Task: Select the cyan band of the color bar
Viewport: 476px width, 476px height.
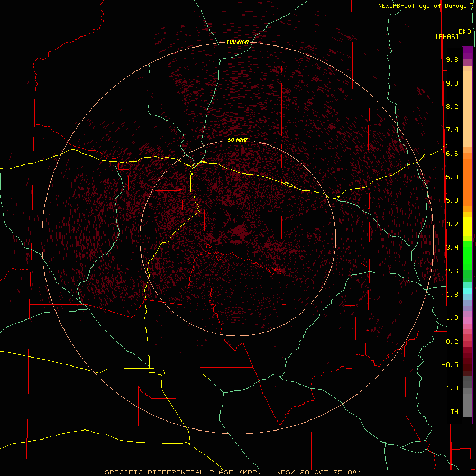Action: [467, 291]
